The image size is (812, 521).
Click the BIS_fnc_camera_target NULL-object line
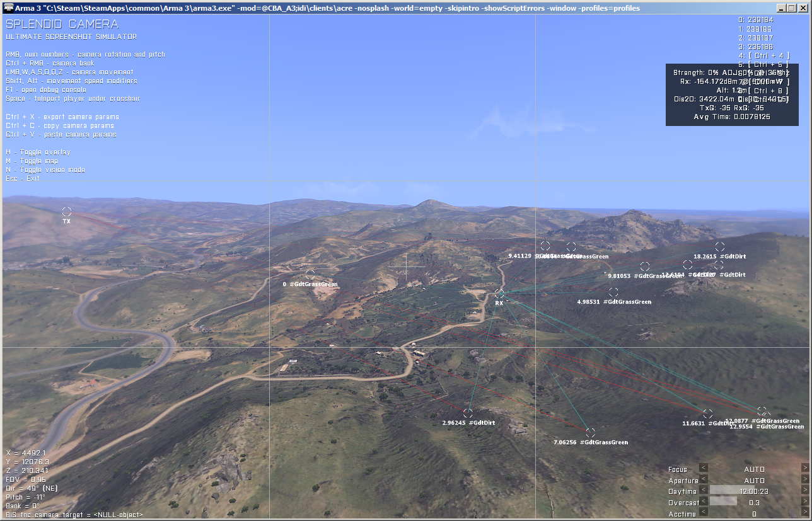click(x=74, y=515)
